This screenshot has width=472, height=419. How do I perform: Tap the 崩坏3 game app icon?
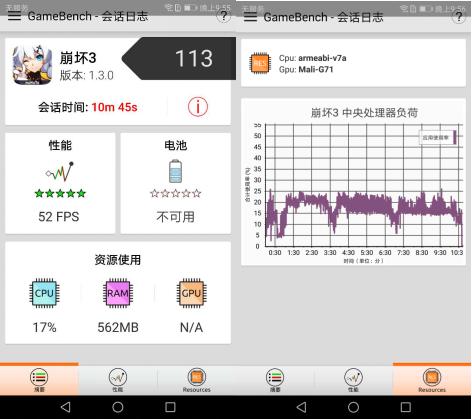point(32,65)
